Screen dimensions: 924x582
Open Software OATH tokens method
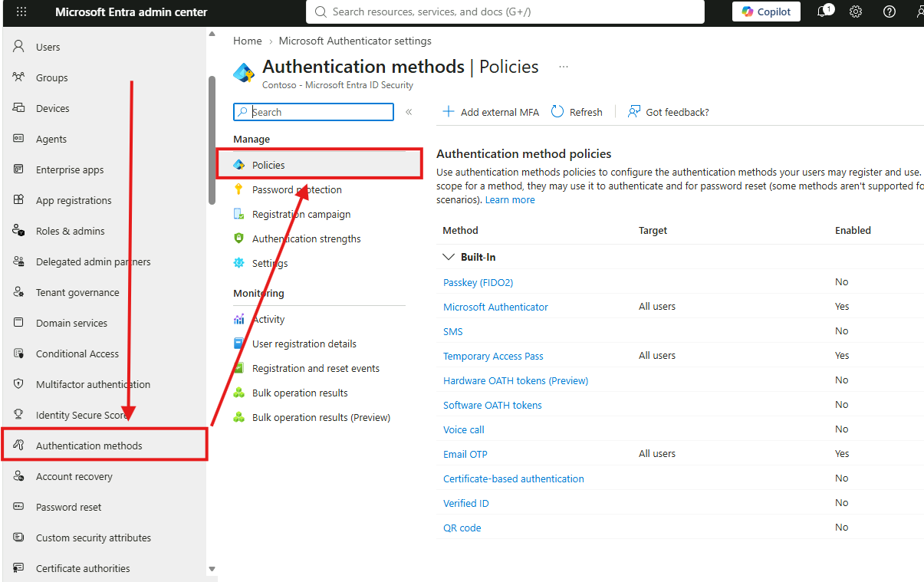492,405
